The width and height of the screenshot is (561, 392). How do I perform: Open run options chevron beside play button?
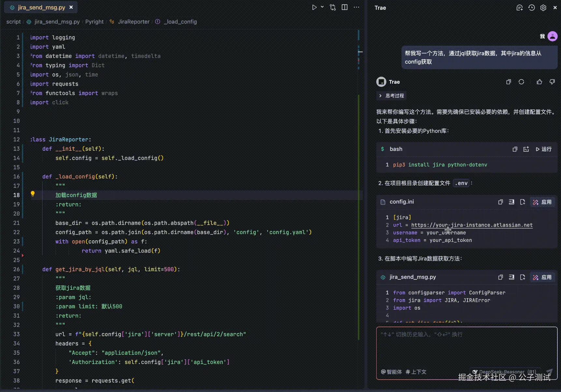point(322,7)
